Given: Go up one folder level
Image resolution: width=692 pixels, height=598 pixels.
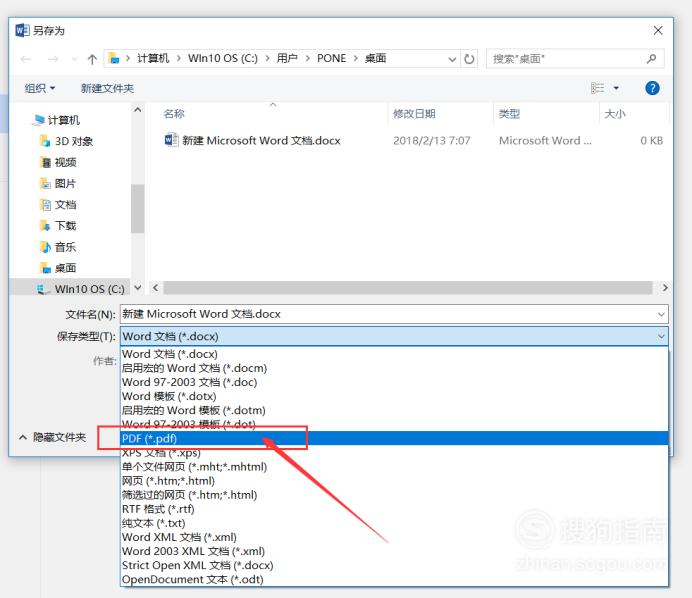Looking at the screenshot, I should click(92, 59).
